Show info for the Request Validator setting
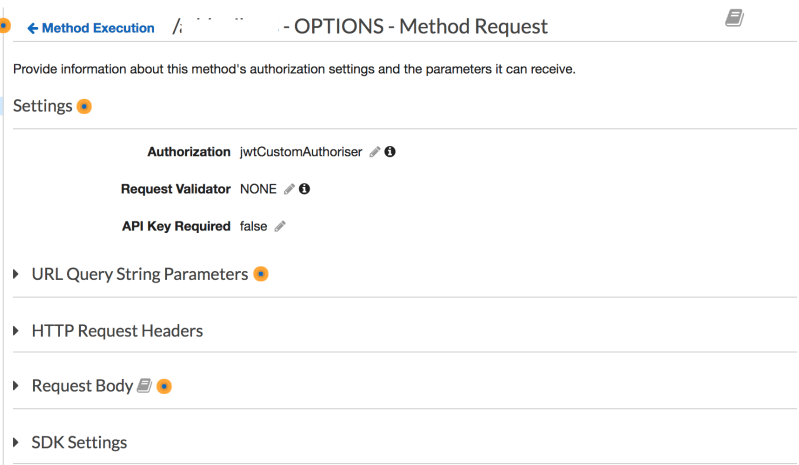 tap(305, 189)
